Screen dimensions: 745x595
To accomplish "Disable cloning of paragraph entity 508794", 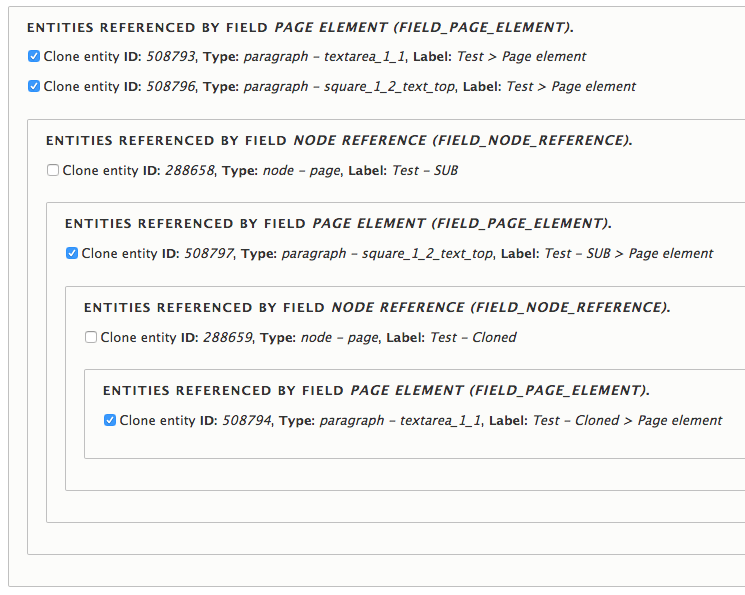I will click(110, 421).
